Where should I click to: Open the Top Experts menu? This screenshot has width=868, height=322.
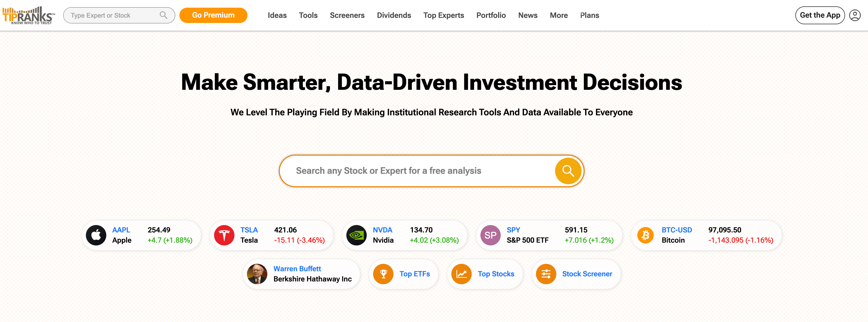coord(443,15)
